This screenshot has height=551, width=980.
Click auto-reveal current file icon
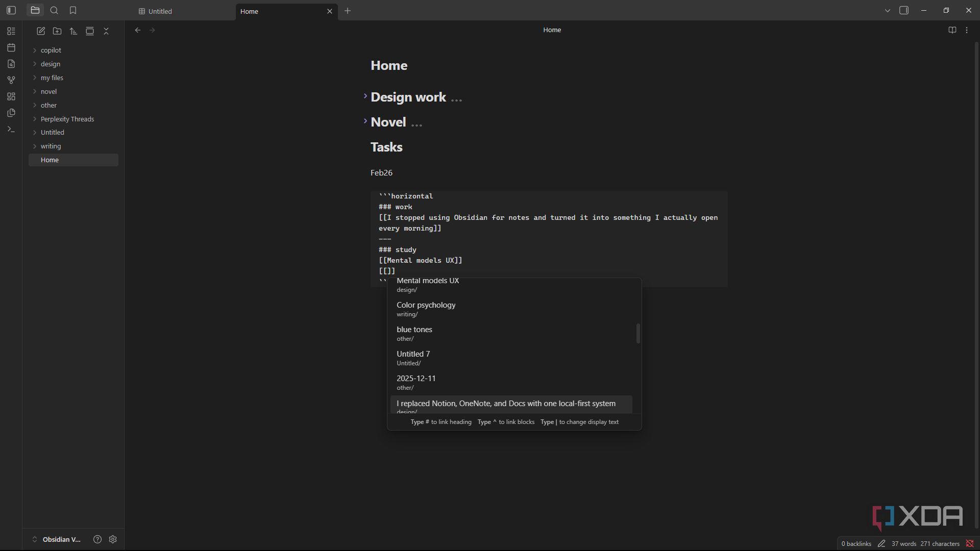pyautogui.click(x=90, y=31)
